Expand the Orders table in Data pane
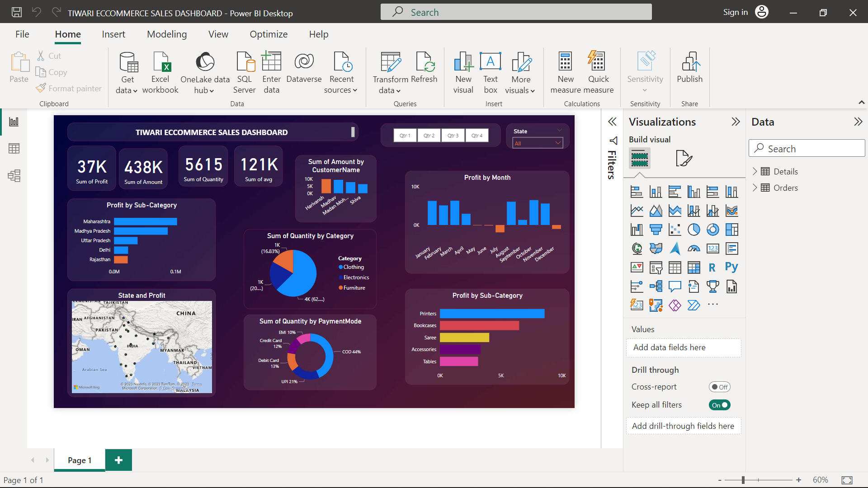This screenshot has height=488, width=868. tap(755, 188)
